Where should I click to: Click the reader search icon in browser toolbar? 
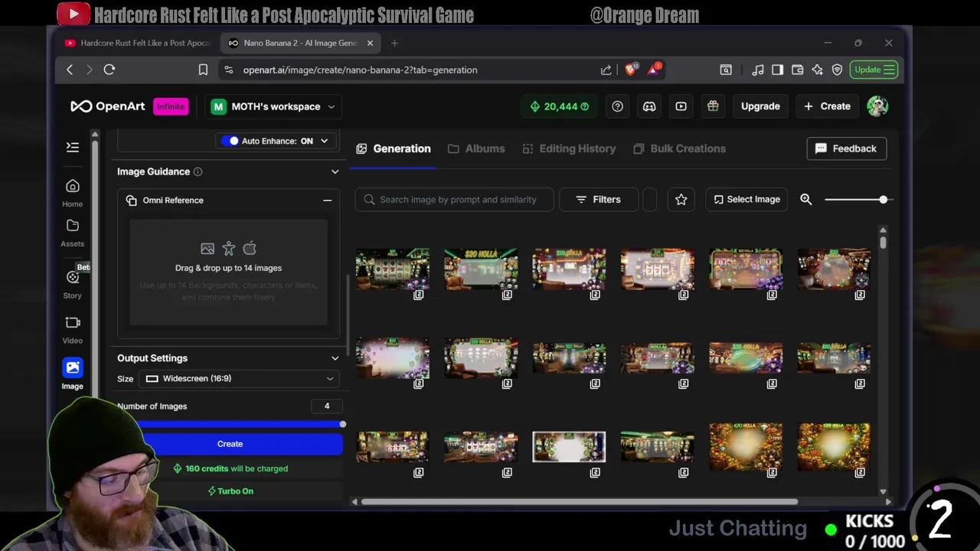coord(726,70)
